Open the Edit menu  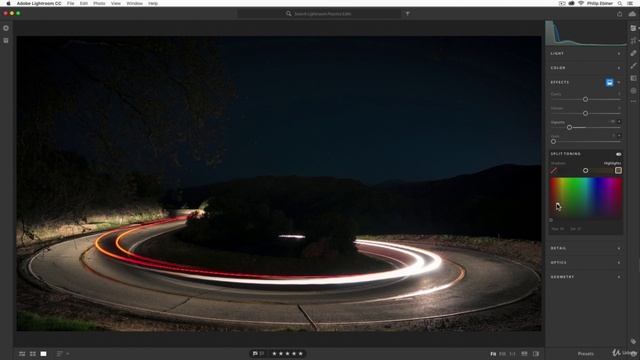coord(84,3)
